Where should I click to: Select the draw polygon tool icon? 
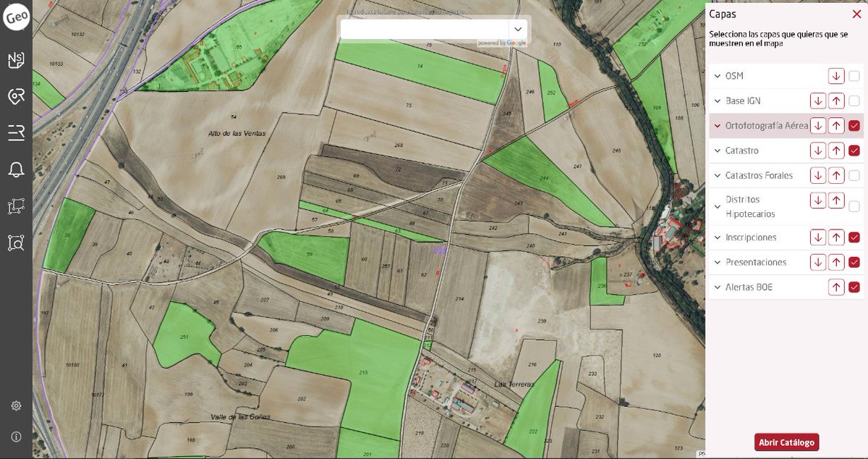click(16, 206)
